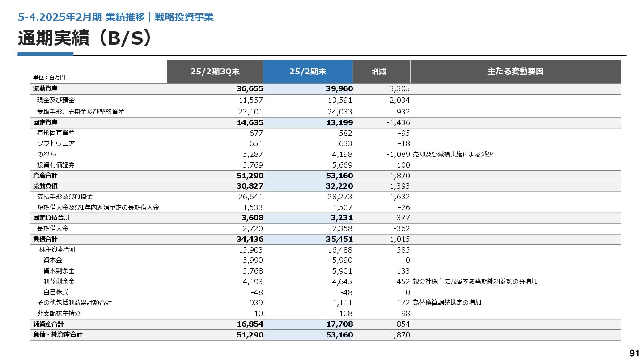Click the 3,305 change value
644x362 pixels.
400,89
